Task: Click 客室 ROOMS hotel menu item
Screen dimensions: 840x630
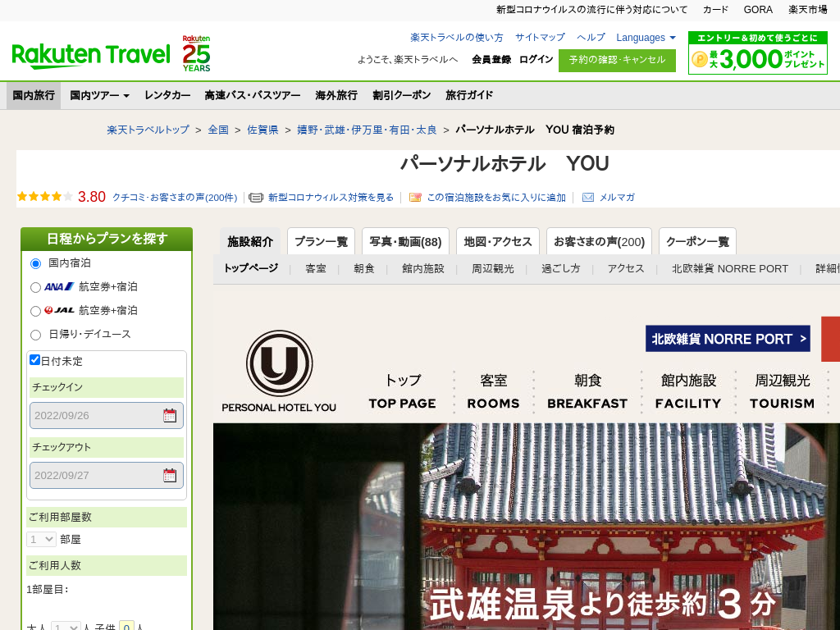Action: (493, 391)
